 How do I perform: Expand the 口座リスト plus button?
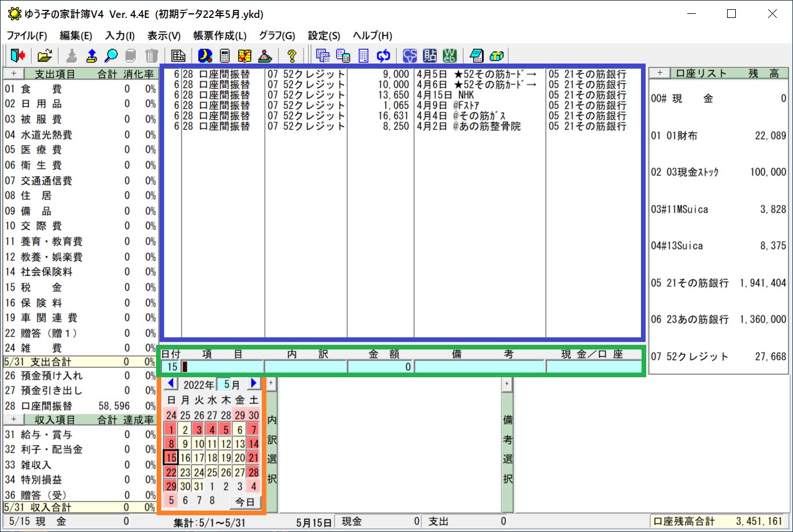[x=659, y=74]
